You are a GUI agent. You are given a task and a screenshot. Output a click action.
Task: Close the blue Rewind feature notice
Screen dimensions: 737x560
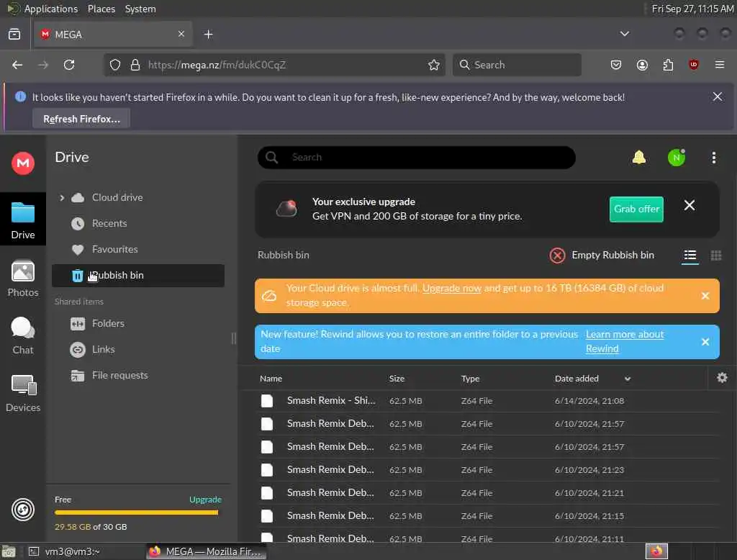(x=705, y=342)
